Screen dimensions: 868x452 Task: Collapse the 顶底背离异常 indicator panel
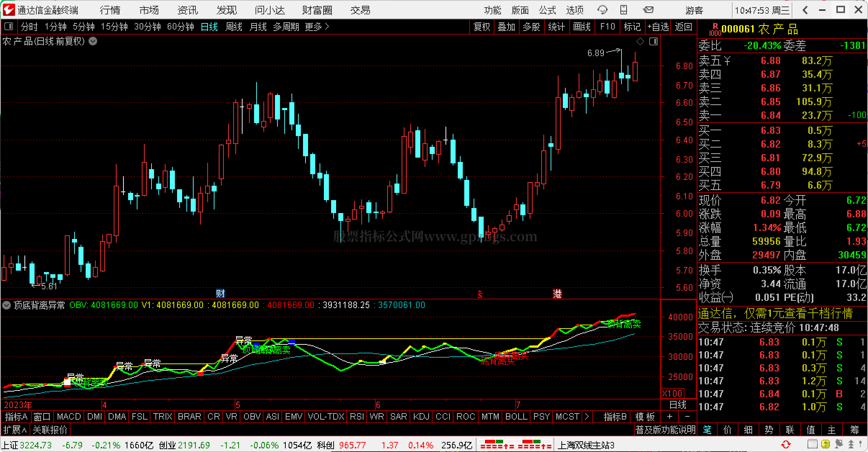tap(6, 306)
